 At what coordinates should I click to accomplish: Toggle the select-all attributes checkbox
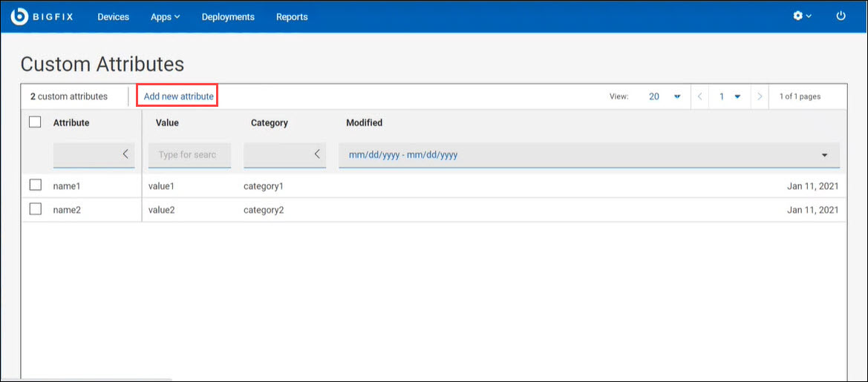[35, 122]
